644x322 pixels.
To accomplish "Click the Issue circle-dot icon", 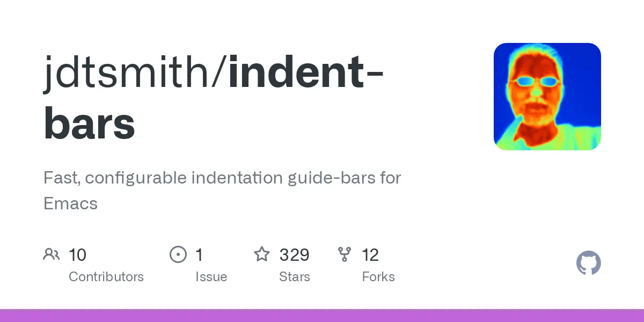I will pyautogui.click(x=178, y=254).
